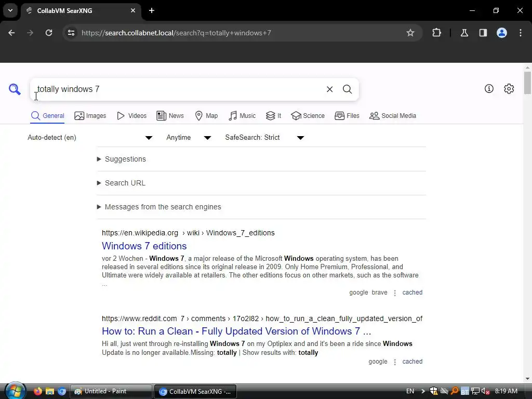Click the muted volume tray icon
This screenshot has height=399, width=532.
[486, 391]
